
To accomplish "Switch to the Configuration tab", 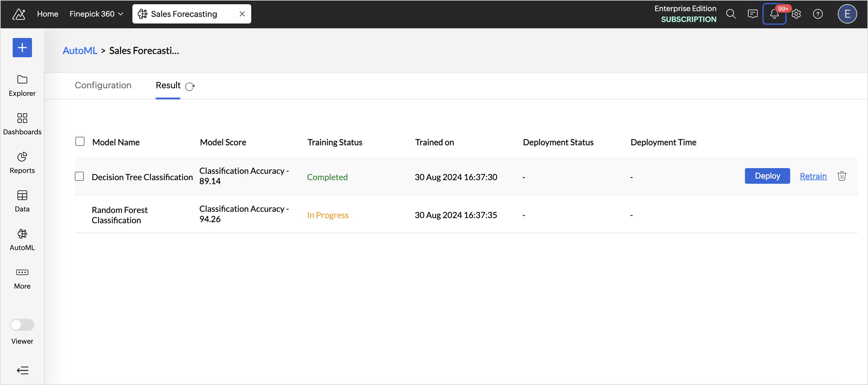I will [103, 86].
